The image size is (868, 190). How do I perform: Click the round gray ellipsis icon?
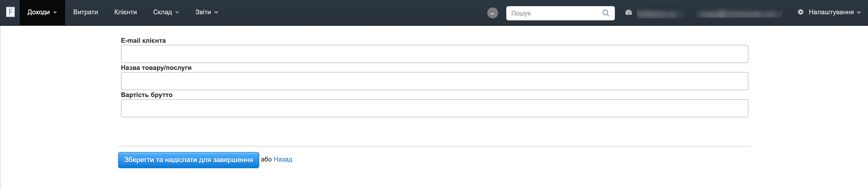(x=492, y=13)
